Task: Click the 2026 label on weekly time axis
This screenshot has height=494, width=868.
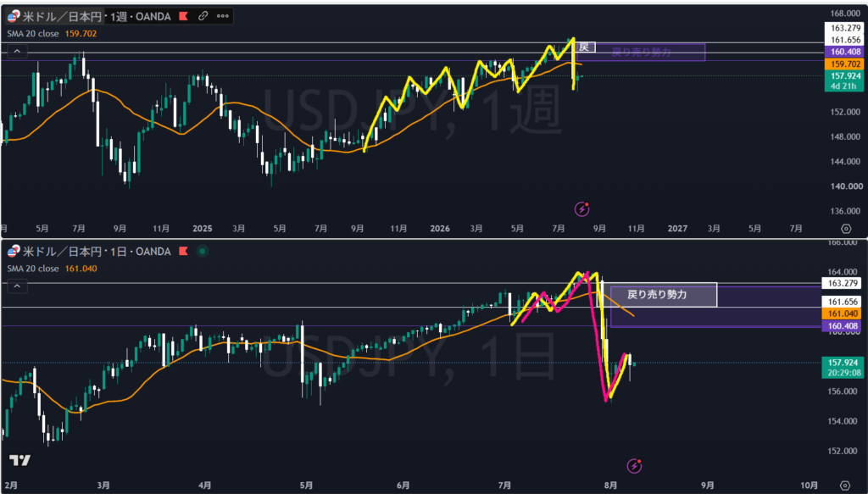Action: click(440, 228)
